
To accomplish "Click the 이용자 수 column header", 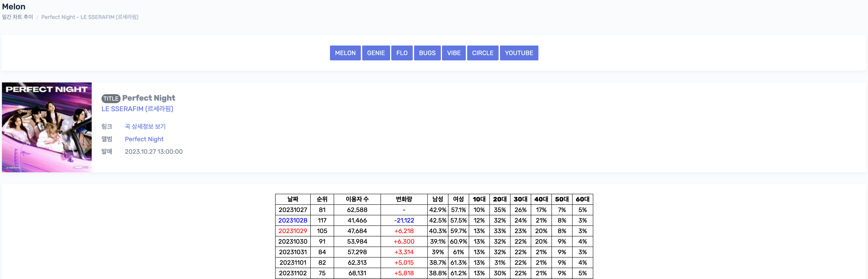I will pyautogui.click(x=357, y=199).
